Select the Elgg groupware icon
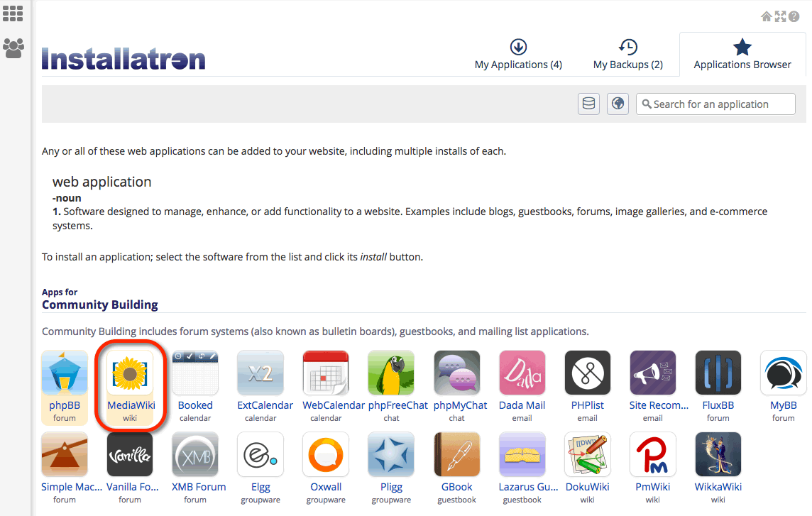Screen dimensions: 812x516 (260, 454)
